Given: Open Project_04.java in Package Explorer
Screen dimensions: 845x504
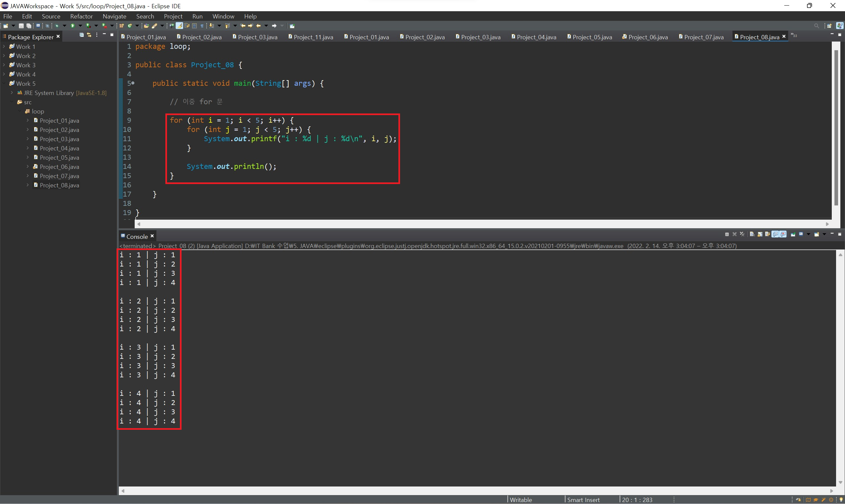Looking at the screenshot, I should pyautogui.click(x=59, y=148).
